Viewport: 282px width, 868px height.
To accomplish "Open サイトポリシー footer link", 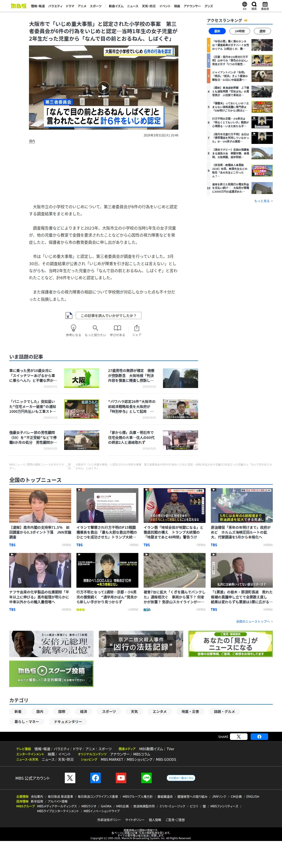I will pyautogui.click(x=135, y=820).
